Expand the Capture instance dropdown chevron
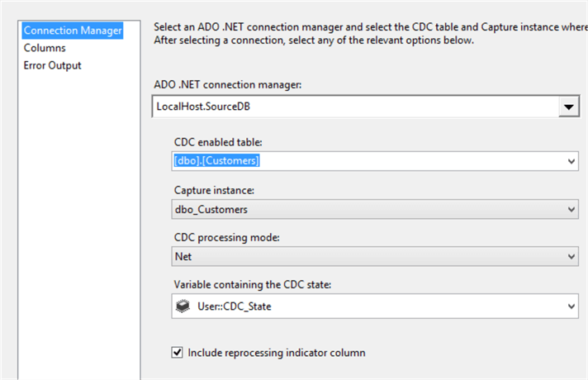588x380 pixels. point(571,210)
